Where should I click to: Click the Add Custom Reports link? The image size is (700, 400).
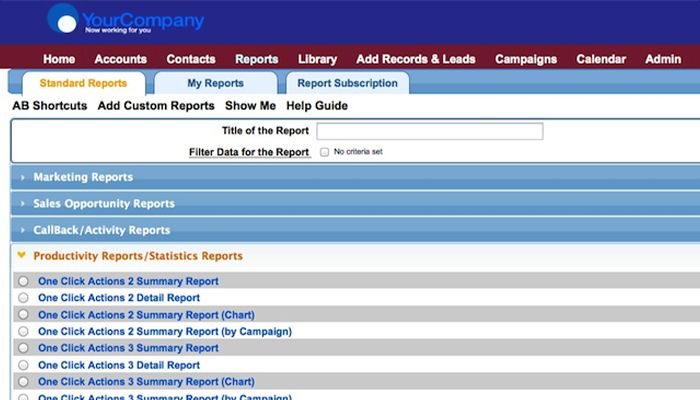coord(156,106)
